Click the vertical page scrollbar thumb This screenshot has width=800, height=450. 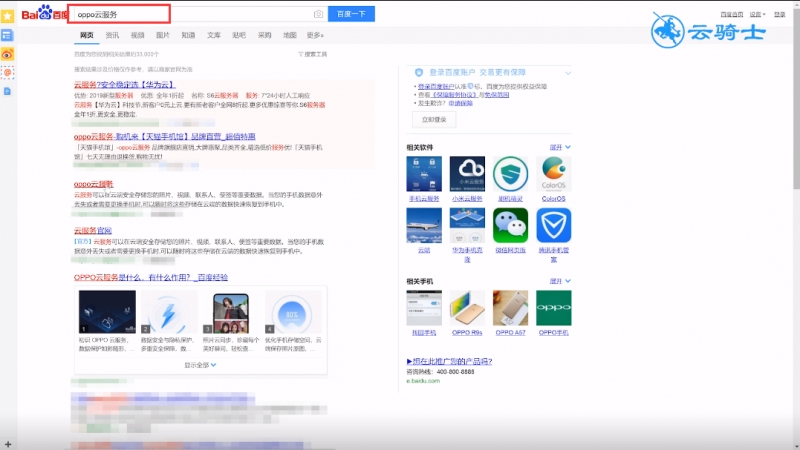pos(796,97)
